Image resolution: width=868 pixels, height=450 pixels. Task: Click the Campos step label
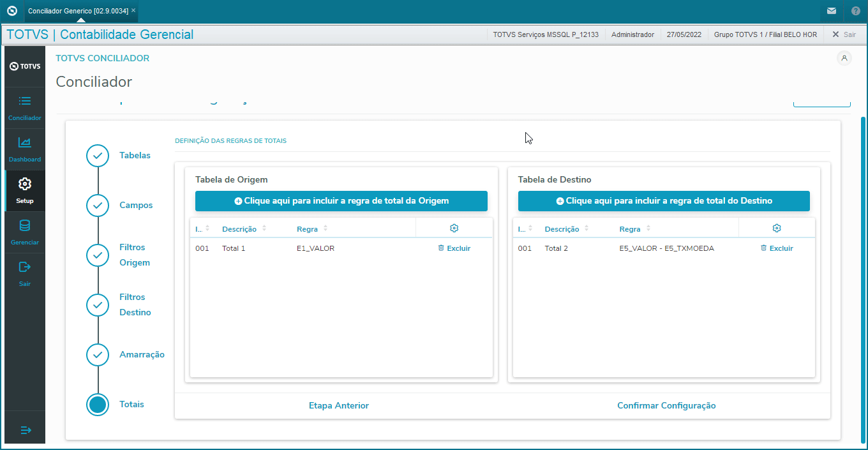click(136, 206)
